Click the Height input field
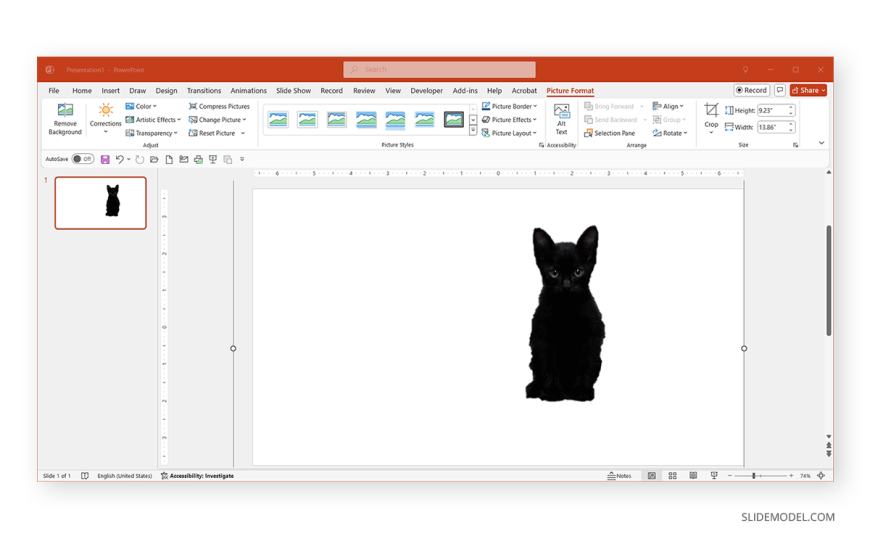This screenshot has width=870, height=539. 772,110
